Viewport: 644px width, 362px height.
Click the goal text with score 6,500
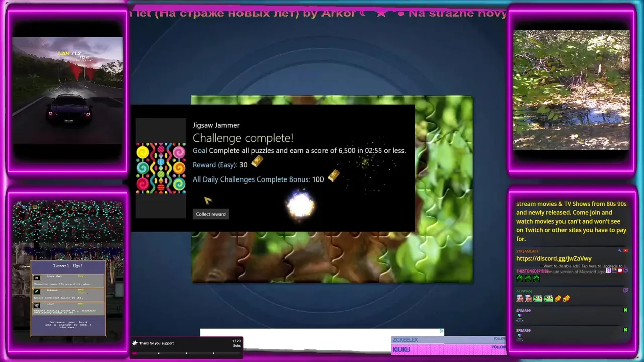pos(299,151)
